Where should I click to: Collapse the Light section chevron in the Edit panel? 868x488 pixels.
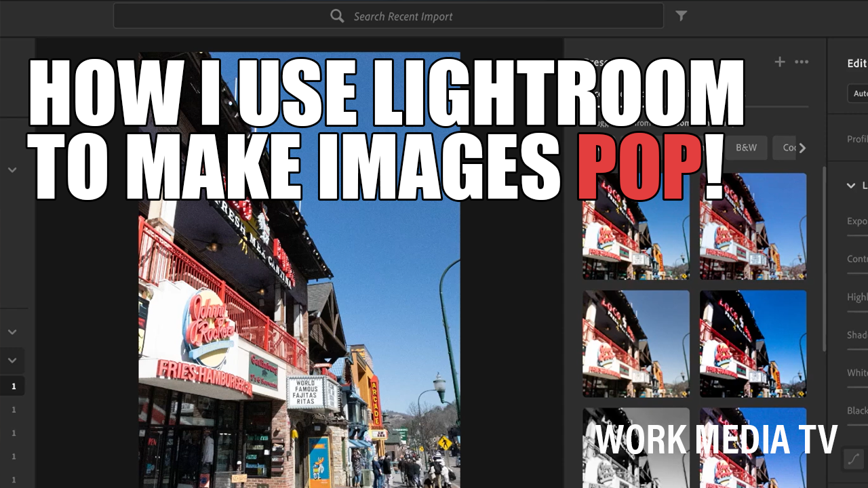(850, 185)
